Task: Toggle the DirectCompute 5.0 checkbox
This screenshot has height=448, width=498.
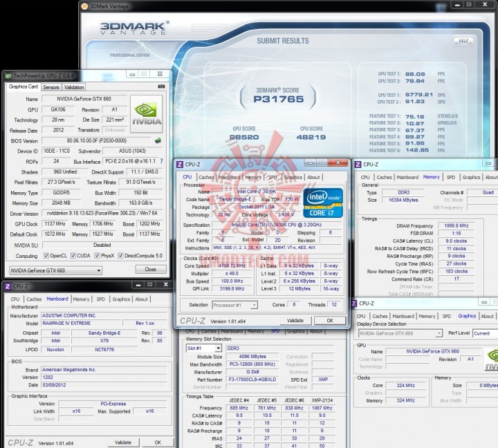Action: click(120, 256)
